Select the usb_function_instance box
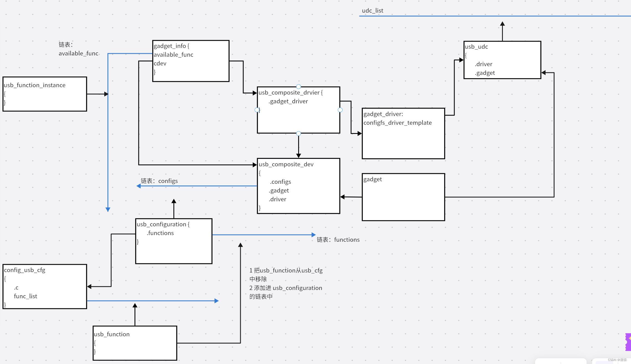 pos(45,94)
